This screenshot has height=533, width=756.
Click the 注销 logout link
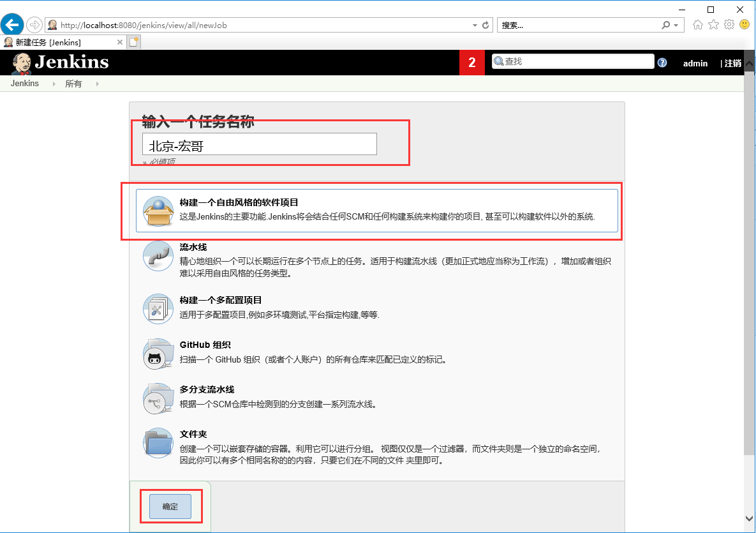tap(733, 63)
